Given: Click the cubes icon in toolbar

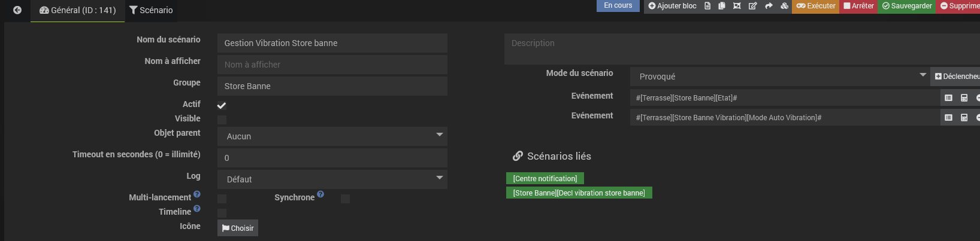Looking at the screenshot, I should point(784,6).
